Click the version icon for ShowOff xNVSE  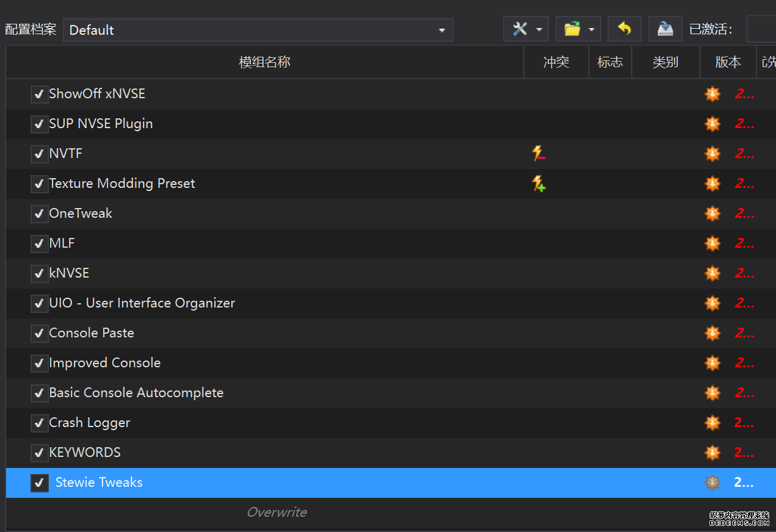[713, 94]
